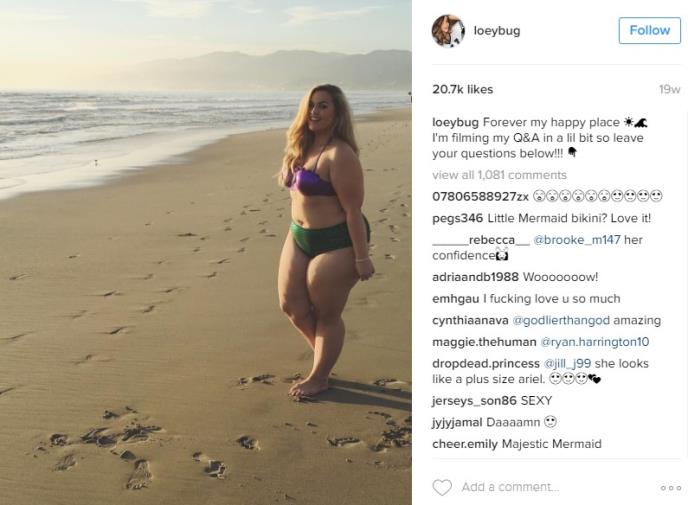Open loeybug's profile picture avatar
688x505 pixels.
(x=448, y=30)
